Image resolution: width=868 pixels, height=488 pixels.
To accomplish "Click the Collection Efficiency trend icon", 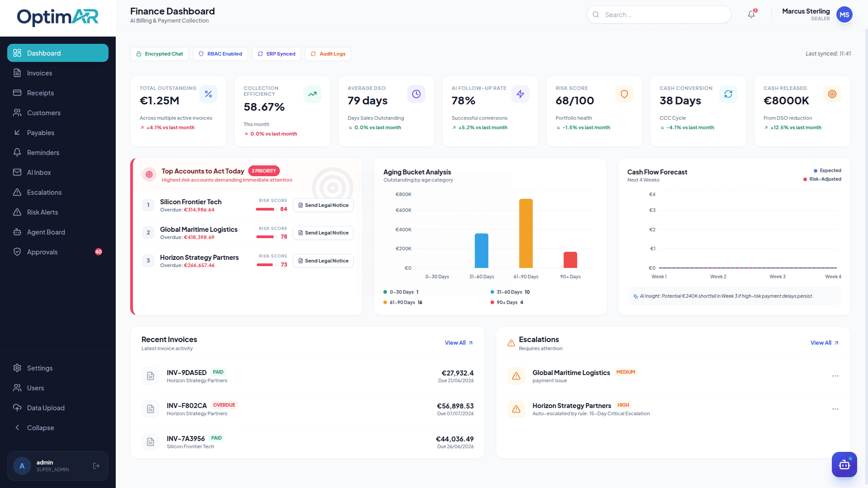I will coord(312,94).
